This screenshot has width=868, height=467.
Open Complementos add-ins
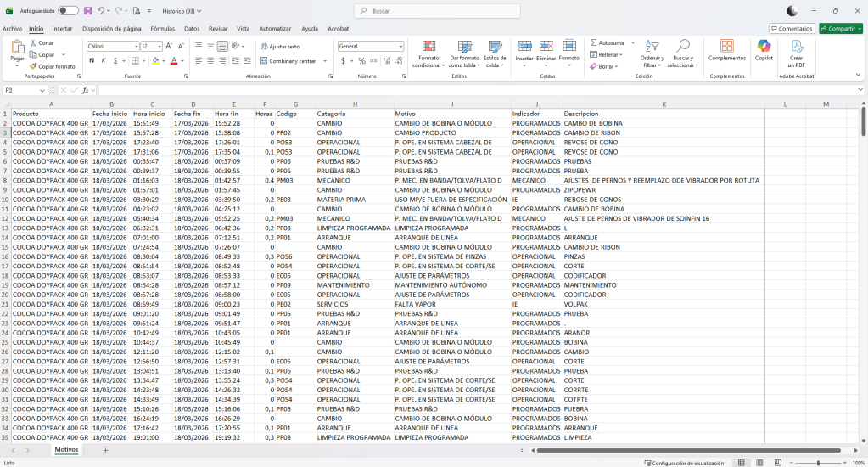tap(726, 47)
